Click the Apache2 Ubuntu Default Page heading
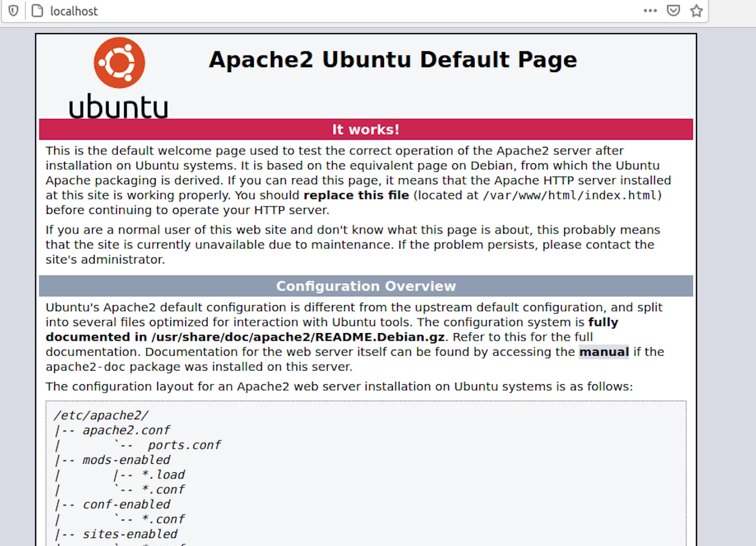Screen dimensions: 756x546 click(x=393, y=60)
